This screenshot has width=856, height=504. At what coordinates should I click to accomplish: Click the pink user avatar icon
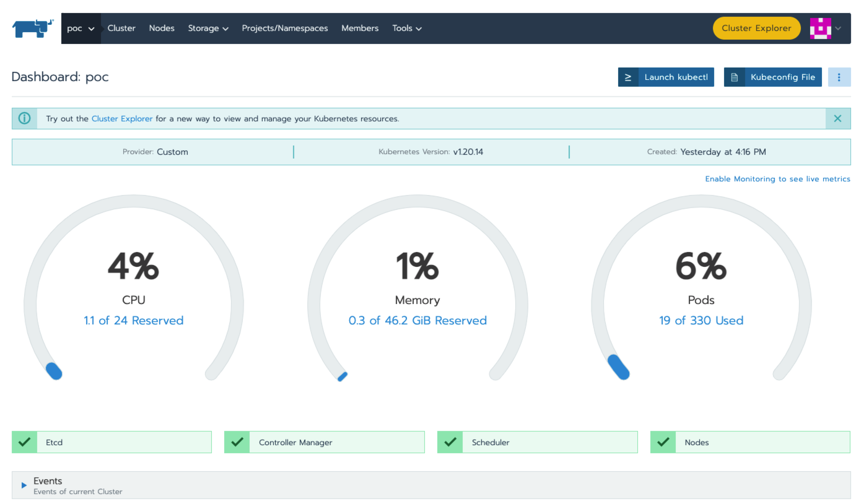point(820,28)
